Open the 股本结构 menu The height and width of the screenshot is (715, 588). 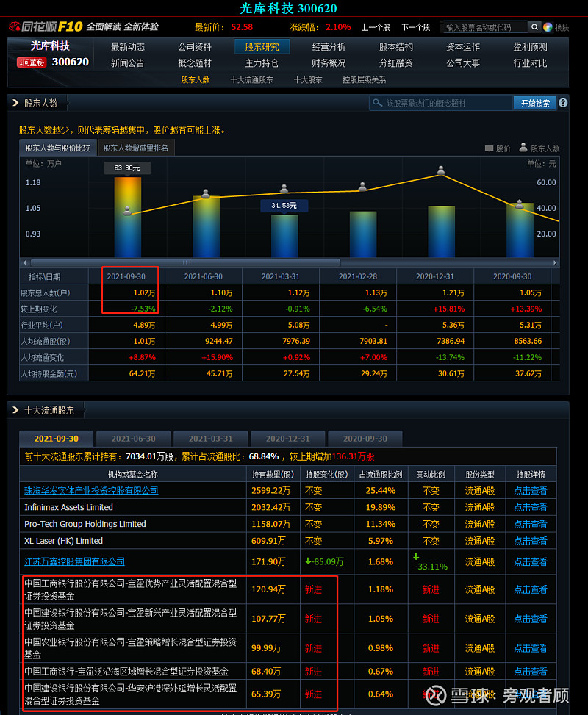(x=396, y=46)
